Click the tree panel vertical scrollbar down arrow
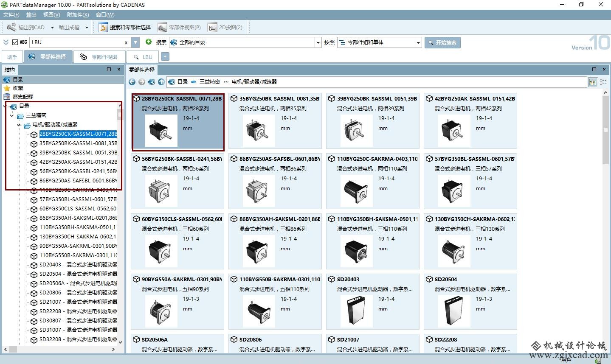Screen dimensions: 611x364 click(x=120, y=342)
